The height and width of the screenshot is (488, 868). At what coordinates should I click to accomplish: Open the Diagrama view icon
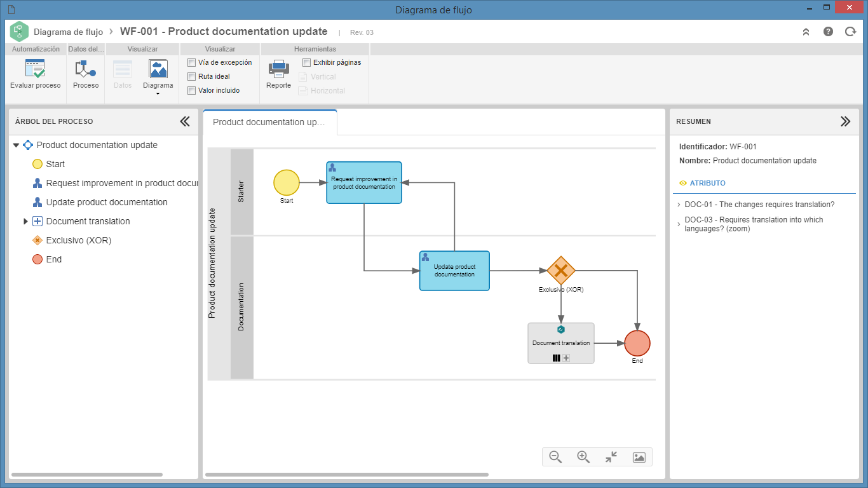click(158, 69)
